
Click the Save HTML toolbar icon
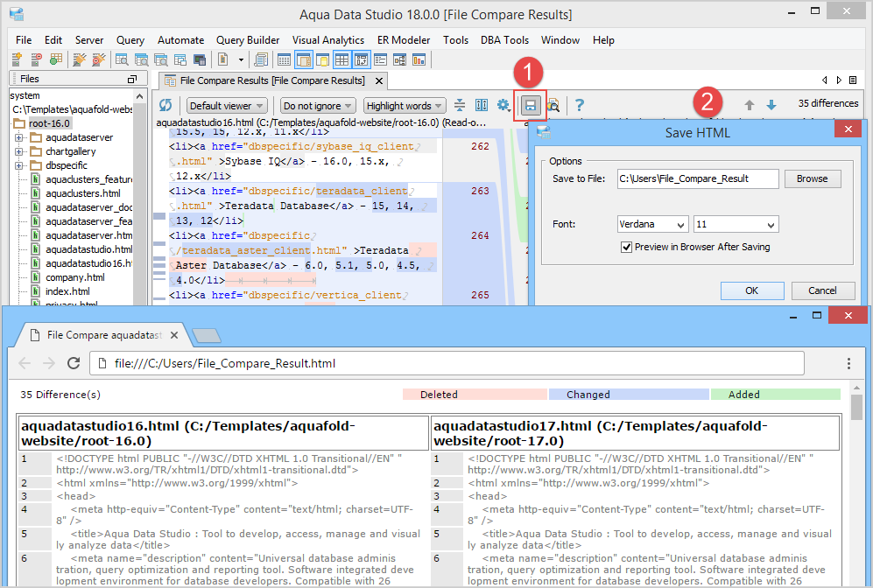click(x=530, y=106)
